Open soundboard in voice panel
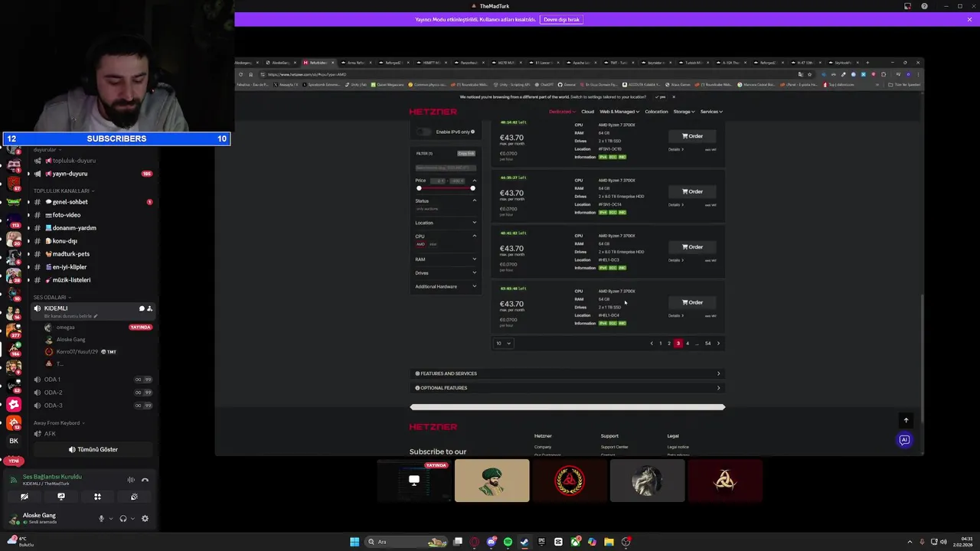The image size is (980, 551). coord(134,497)
